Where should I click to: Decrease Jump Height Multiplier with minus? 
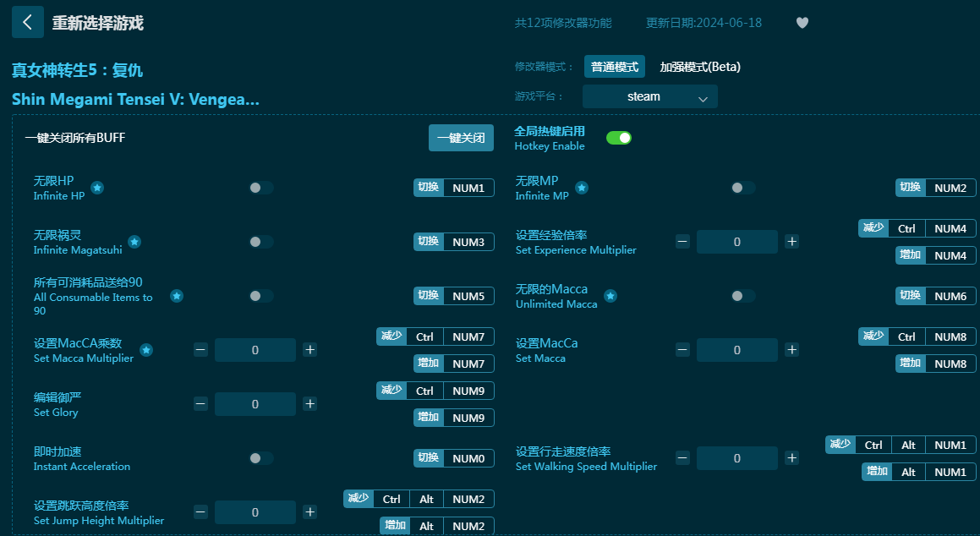[x=200, y=512]
